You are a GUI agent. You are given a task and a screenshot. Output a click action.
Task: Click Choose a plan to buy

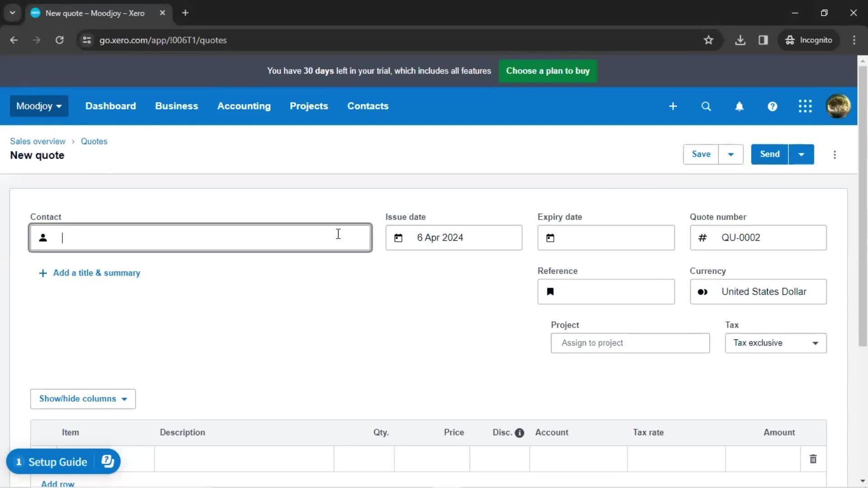click(x=548, y=71)
